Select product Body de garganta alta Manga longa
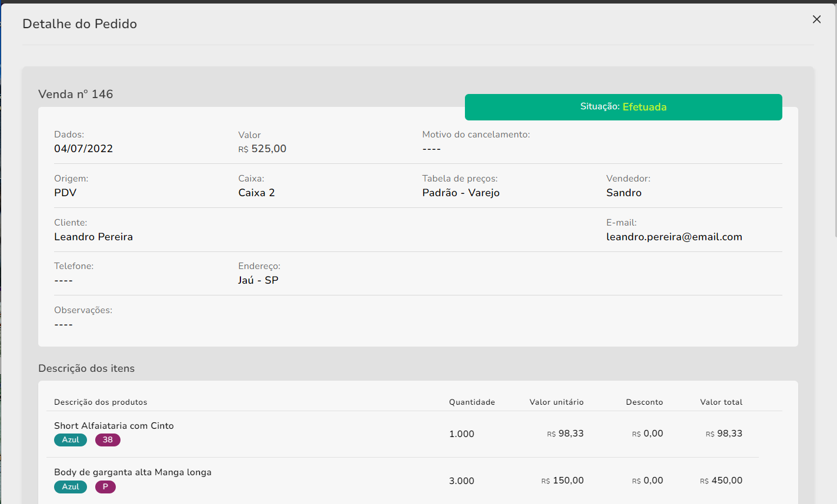The height and width of the screenshot is (504, 837). 133,472
